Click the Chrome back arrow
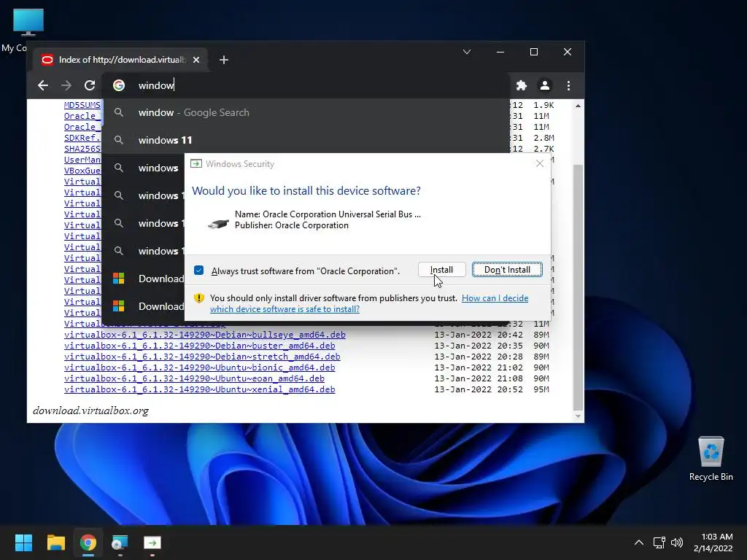The width and height of the screenshot is (747, 560). (43, 85)
